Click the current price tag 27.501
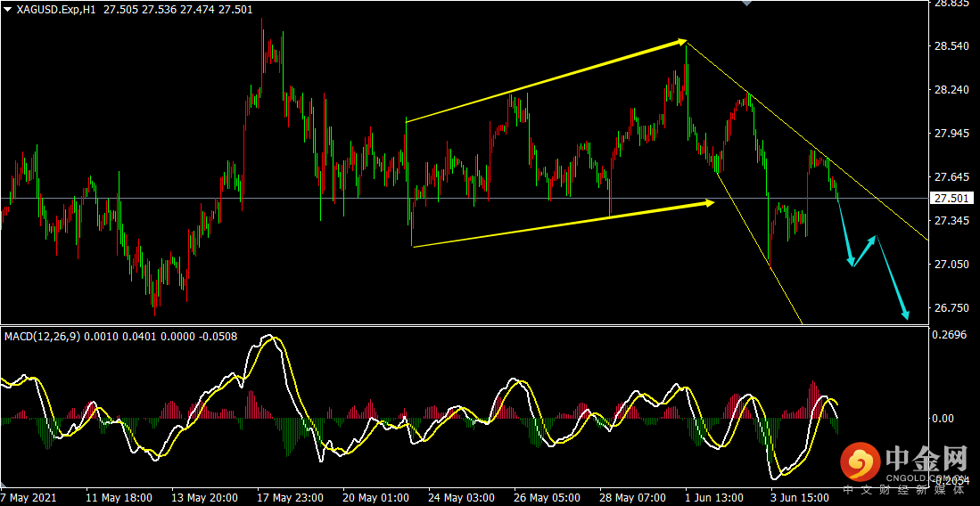 click(x=951, y=198)
